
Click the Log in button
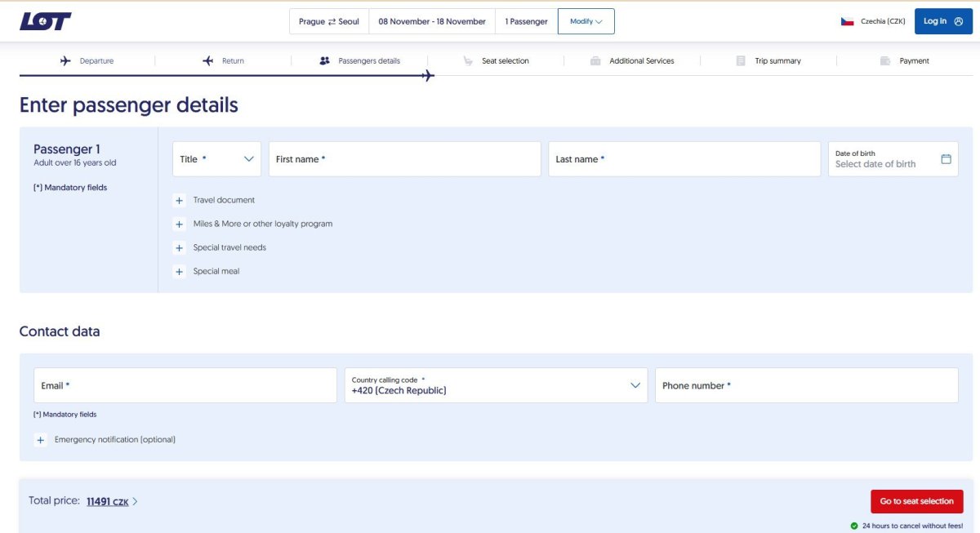coord(943,21)
